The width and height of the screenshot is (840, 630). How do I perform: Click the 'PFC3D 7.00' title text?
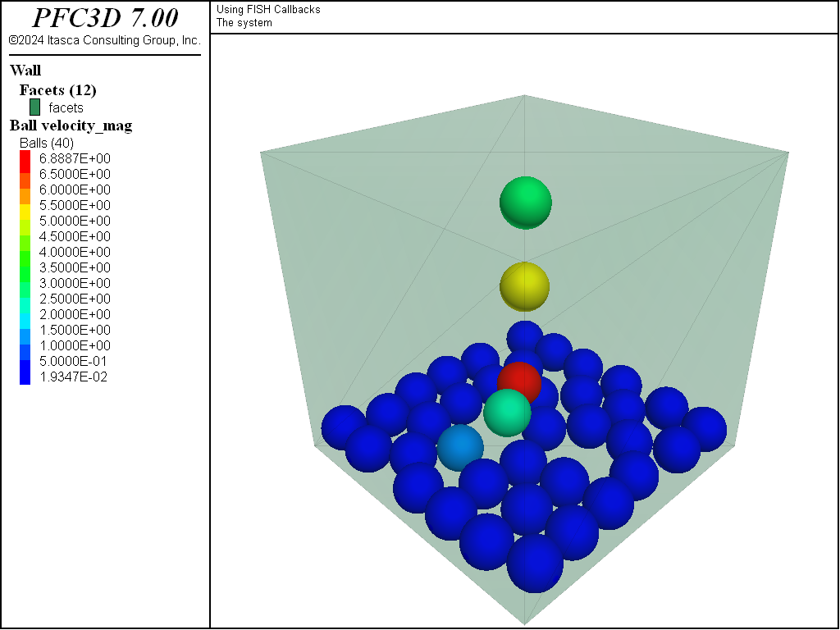coord(105,18)
